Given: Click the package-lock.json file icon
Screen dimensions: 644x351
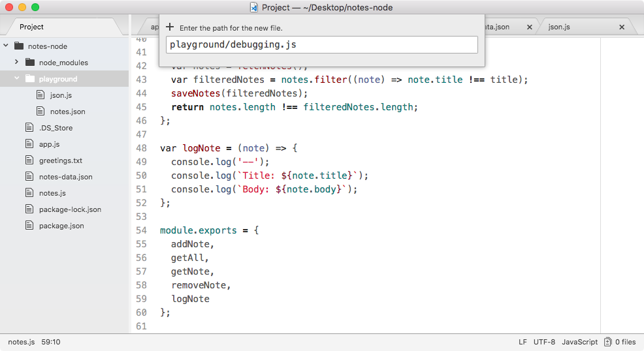Looking at the screenshot, I should (x=29, y=209).
